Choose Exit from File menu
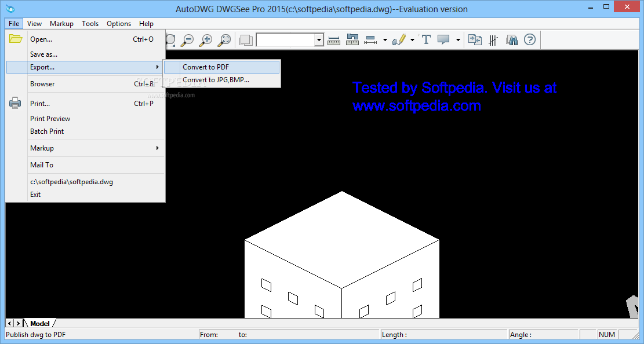The image size is (644, 344). point(85,194)
